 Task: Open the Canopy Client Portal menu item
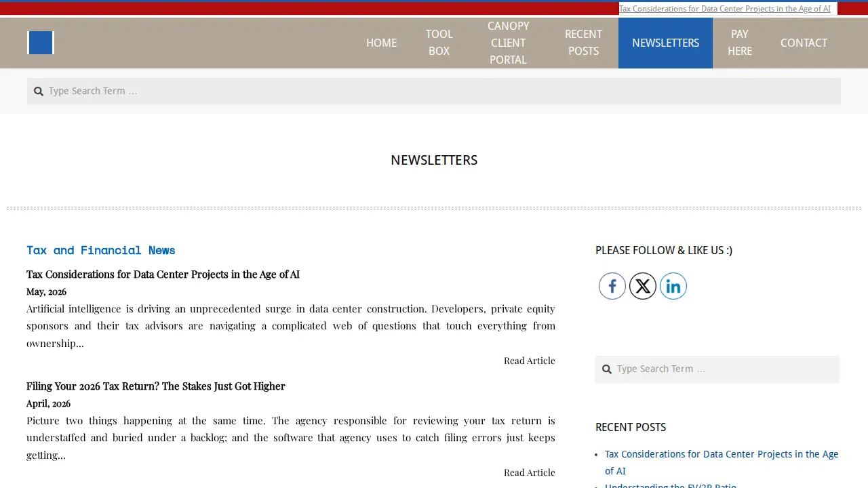(508, 43)
